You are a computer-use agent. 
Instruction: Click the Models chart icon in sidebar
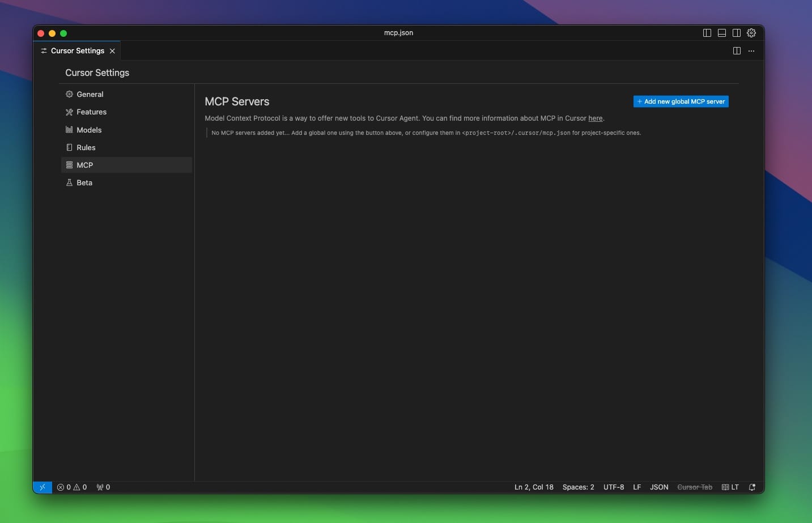(x=69, y=130)
